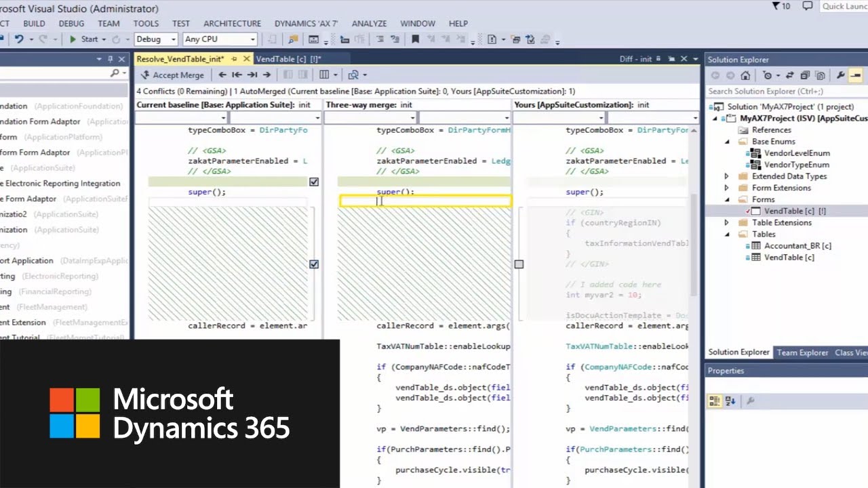Jump to last conflict arrow icon
The width and height of the screenshot is (868, 488).
pos(252,75)
